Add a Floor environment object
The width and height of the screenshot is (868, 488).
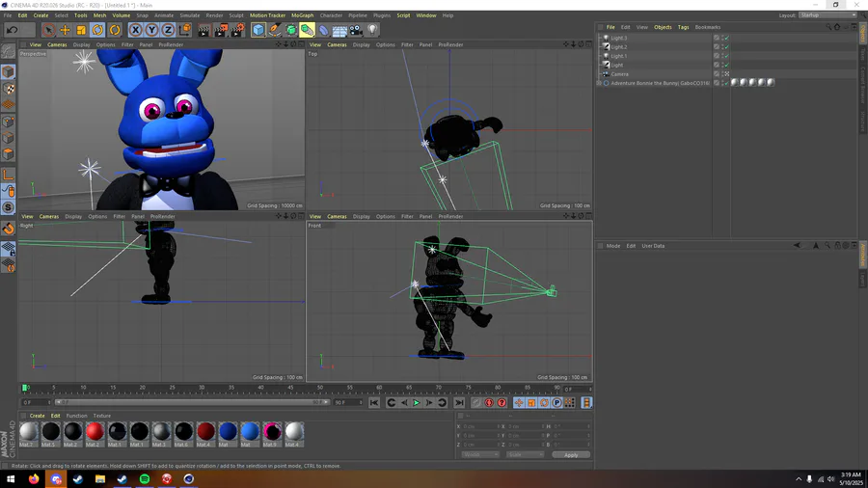click(x=339, y=30)
